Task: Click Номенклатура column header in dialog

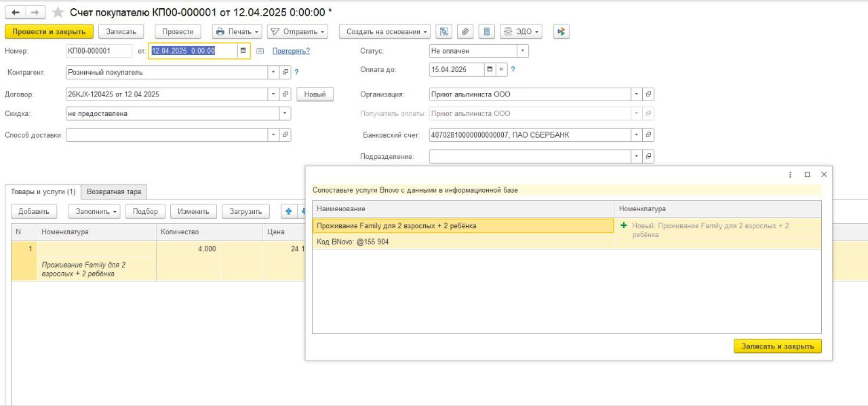Action: point(717,209)
